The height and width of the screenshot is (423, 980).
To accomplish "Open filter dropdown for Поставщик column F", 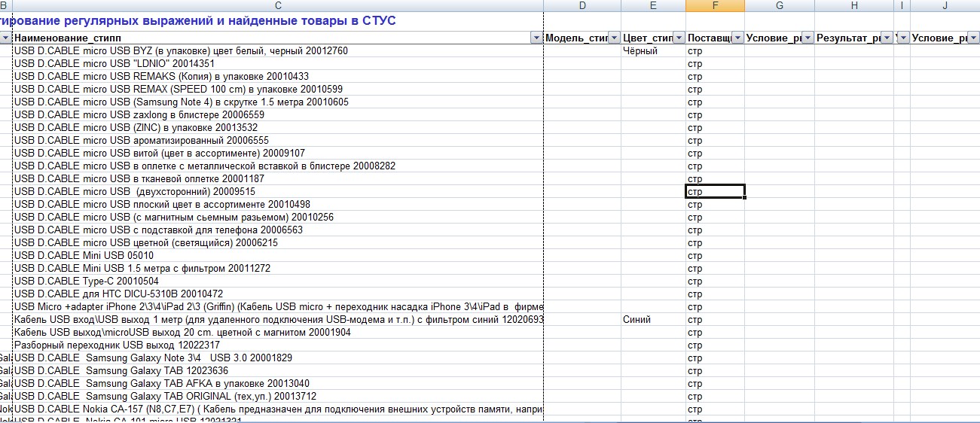I will pos(737,38).
